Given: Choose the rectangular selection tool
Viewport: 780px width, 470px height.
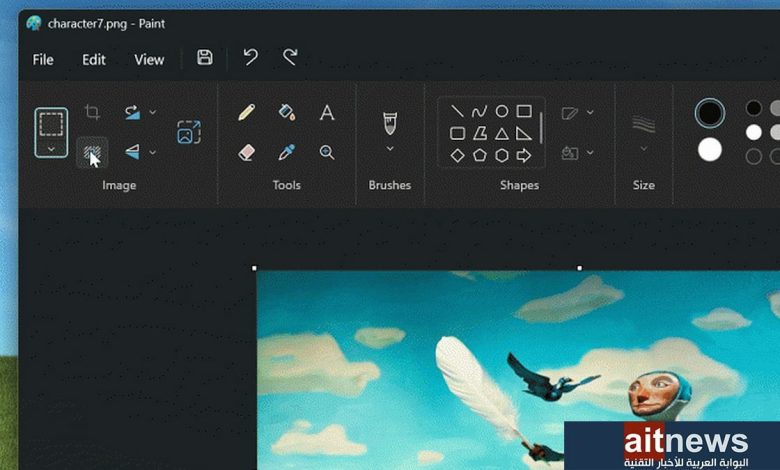Looking at the screenshot, I should [51, 124].
